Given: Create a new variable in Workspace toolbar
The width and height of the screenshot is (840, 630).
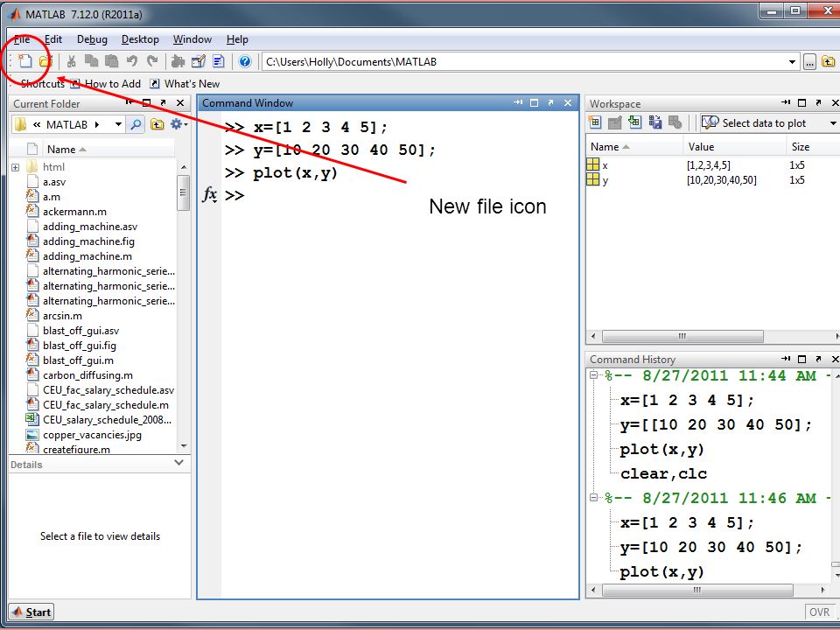Looking at the screenshot, I should [x=595, y=122].
